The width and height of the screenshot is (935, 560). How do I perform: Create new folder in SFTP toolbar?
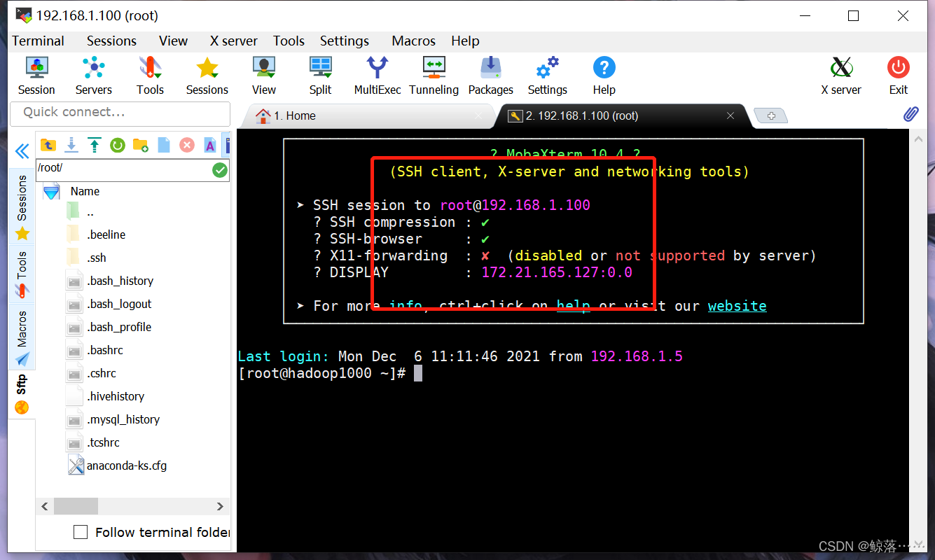[140, 145]
